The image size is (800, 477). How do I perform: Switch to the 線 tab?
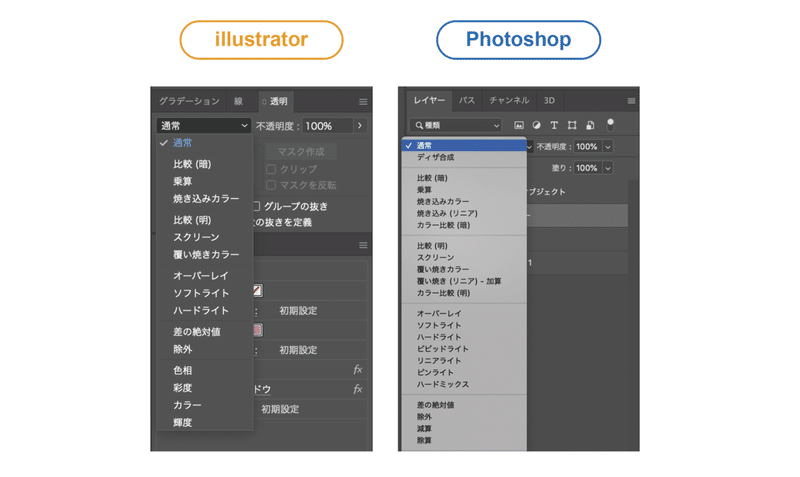click(x=238, y=101)
